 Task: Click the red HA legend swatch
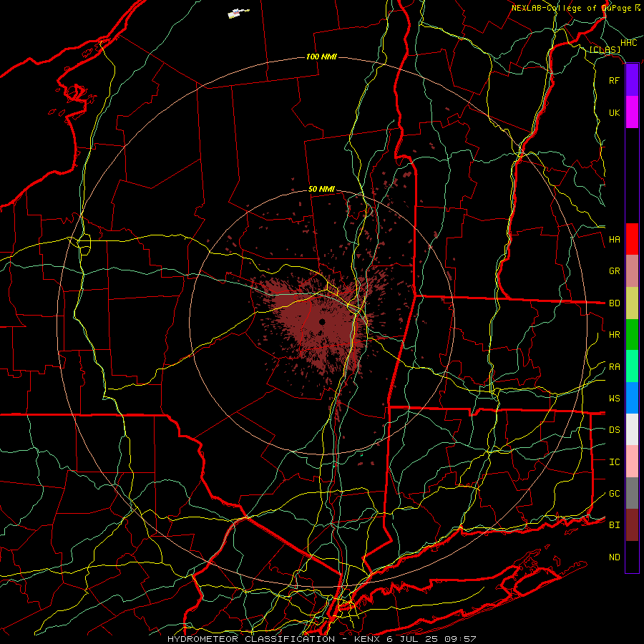click(x=632, y=239)
